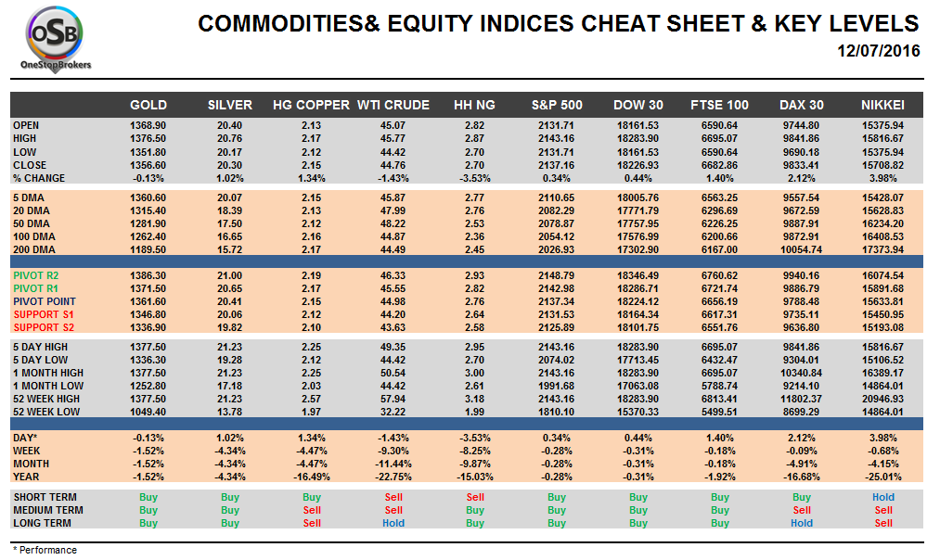Click the 12/07/2016 date text

click(x=877, y=51)
